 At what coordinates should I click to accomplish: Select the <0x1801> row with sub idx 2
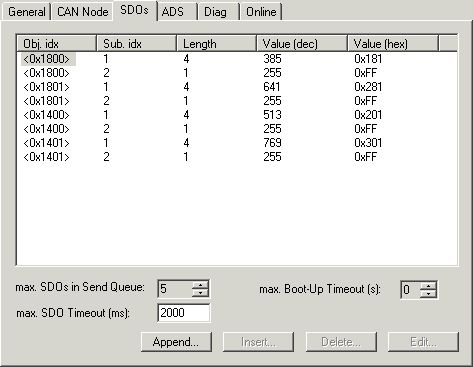237,101
